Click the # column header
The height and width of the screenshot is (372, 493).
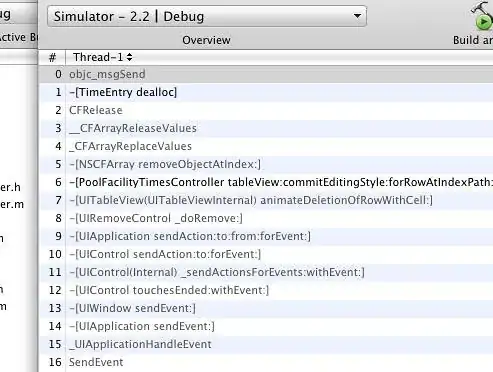click(x=52, y=57)
